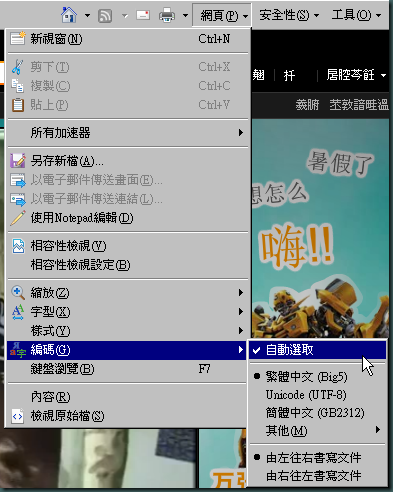Open Print options dropdown arrow
Viewport: 393px width, 492px height.
(x=185, y=15)
